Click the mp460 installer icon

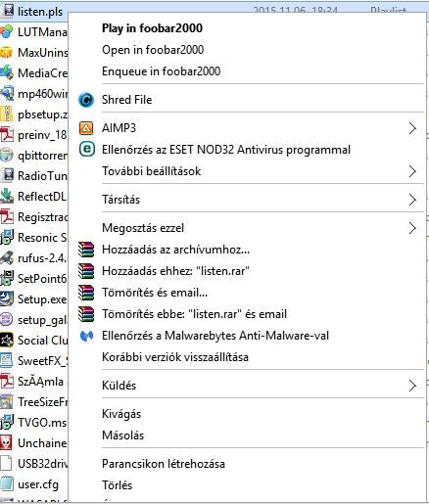click(7, 94)
